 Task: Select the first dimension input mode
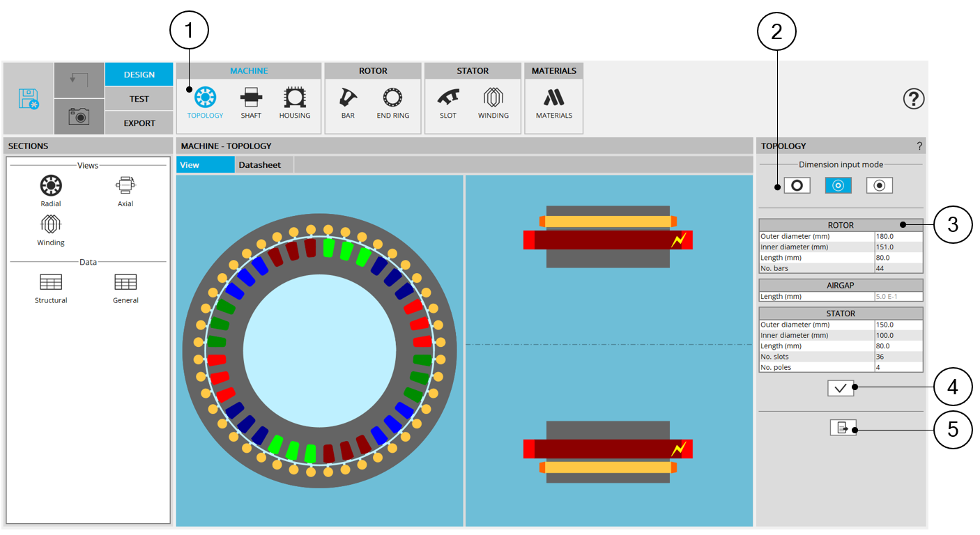[x=797, y=185]
